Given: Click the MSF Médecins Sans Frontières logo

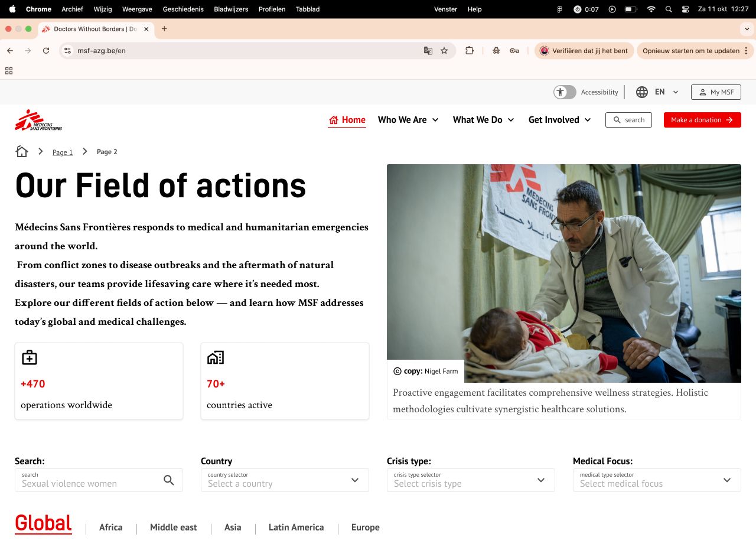Looking at the screenshot, I should (x=38, y=120).
